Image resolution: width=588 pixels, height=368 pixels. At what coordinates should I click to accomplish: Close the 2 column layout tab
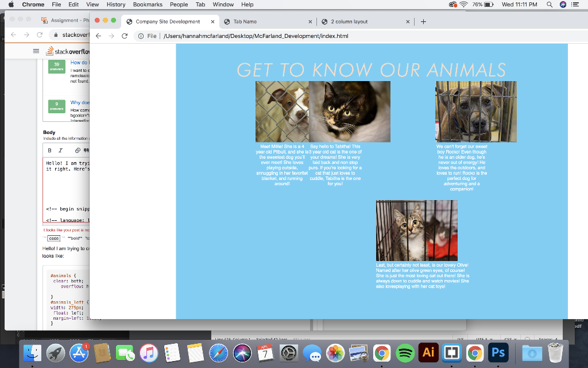tap(408, 22)
